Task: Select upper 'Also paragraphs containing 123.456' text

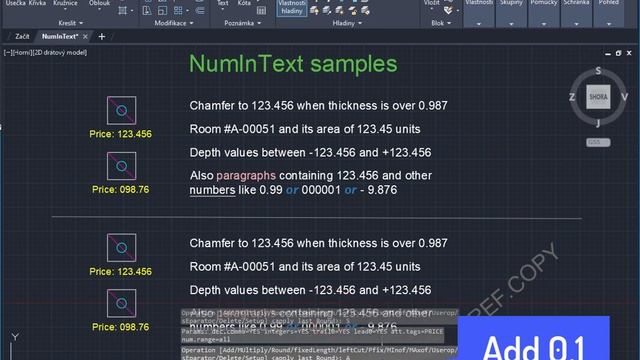Action: [311, 183]
